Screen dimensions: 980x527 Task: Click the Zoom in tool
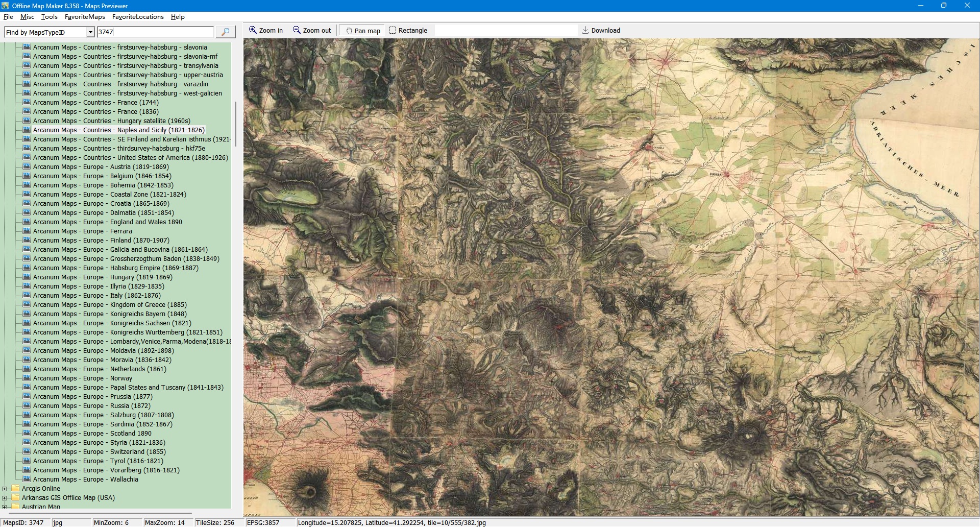click(x=265, y=31)
